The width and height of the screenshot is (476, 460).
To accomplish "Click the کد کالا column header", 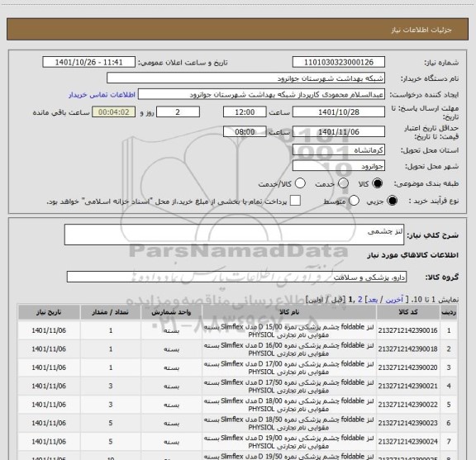I will tap(407, 312).
